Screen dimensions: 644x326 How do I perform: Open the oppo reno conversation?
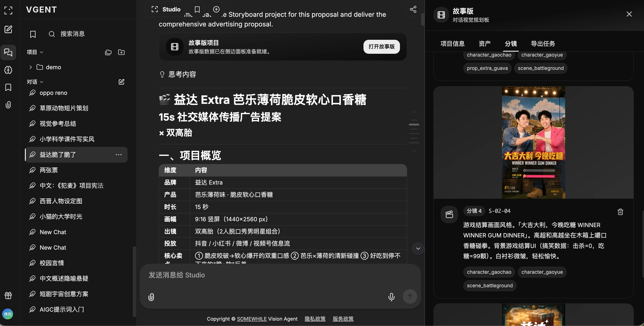[76, 93]
